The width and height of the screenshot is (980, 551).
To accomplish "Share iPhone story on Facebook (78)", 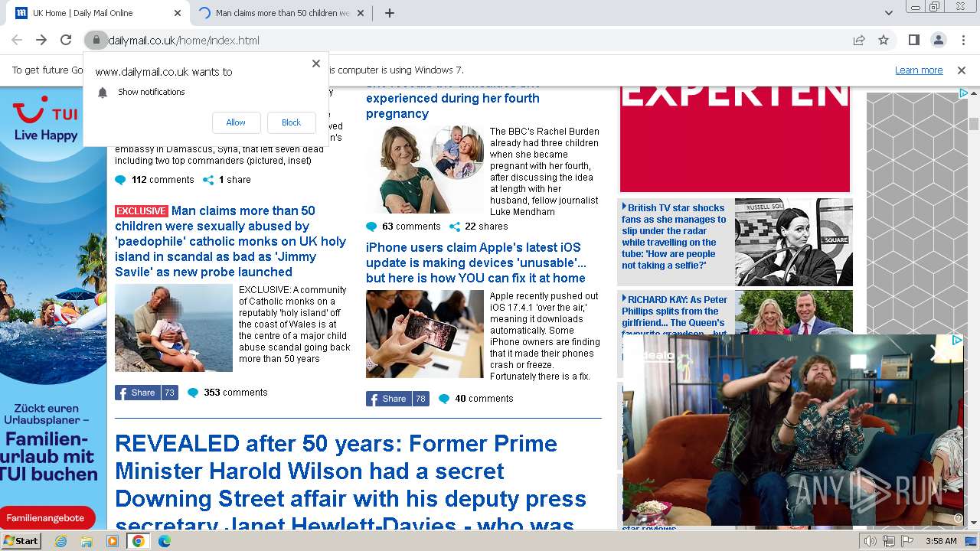I will click(x=397, y=399).
